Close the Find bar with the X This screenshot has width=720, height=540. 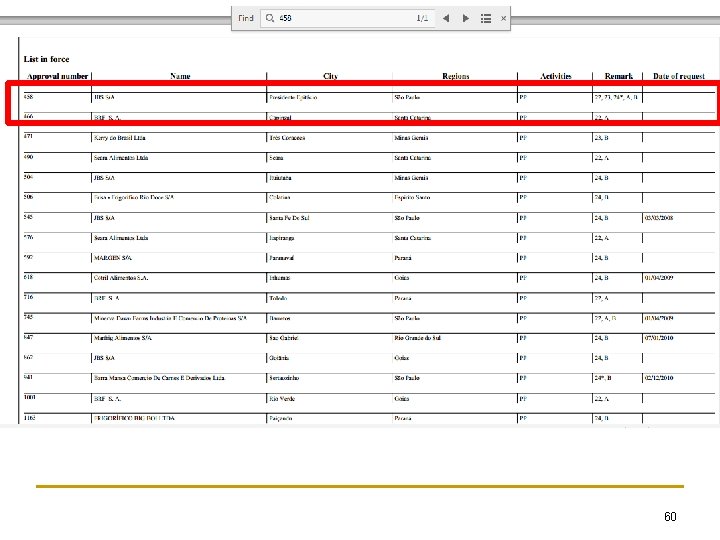pos(503,18)
